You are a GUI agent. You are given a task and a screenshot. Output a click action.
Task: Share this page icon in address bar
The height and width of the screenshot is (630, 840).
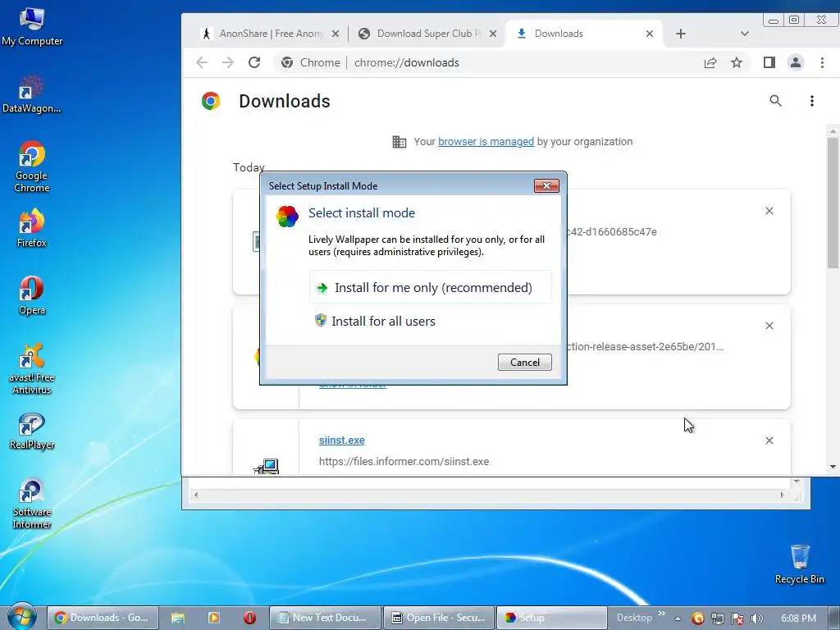(x=710, y=62)
